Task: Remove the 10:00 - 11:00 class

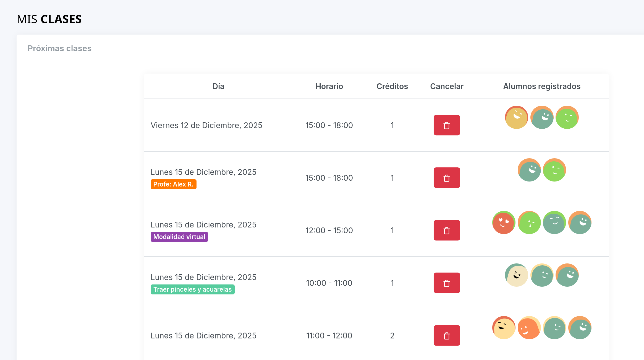Action: (x=447, y=283)
